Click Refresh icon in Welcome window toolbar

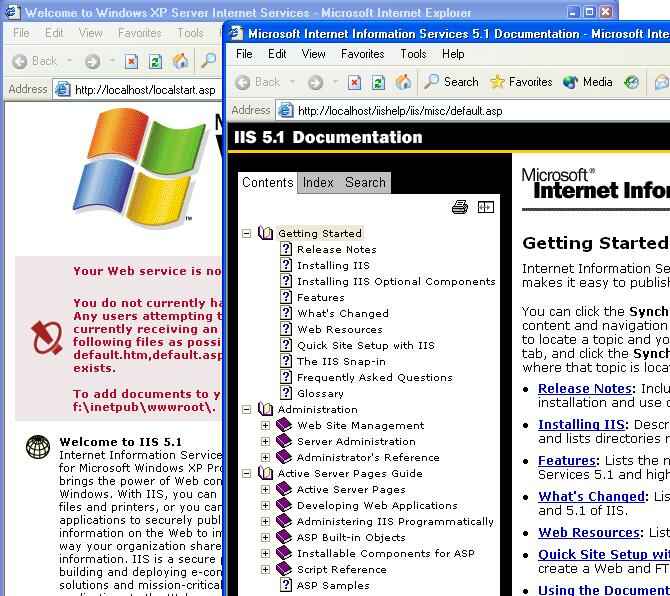click(155, 62)
